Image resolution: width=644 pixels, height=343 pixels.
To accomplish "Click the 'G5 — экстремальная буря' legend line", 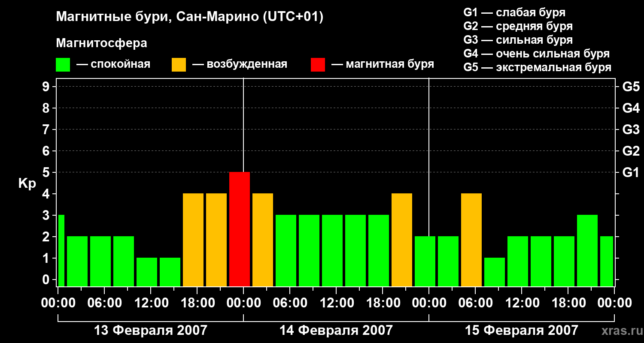I will pos(537,67).
